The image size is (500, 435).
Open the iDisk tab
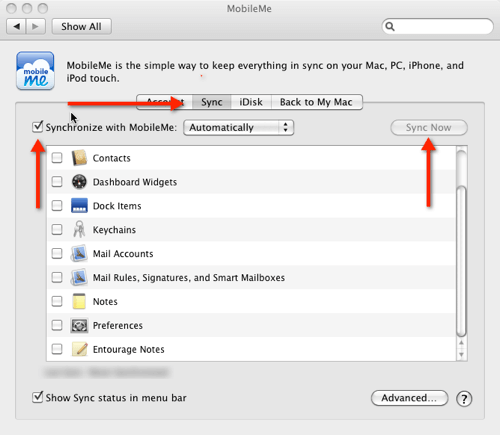251,102
